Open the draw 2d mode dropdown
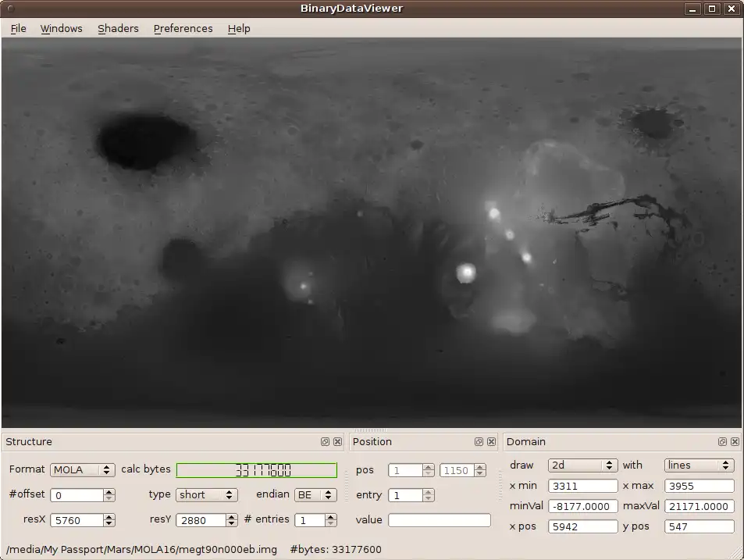This screenshot has height=560, width=744. pos(582,465)
